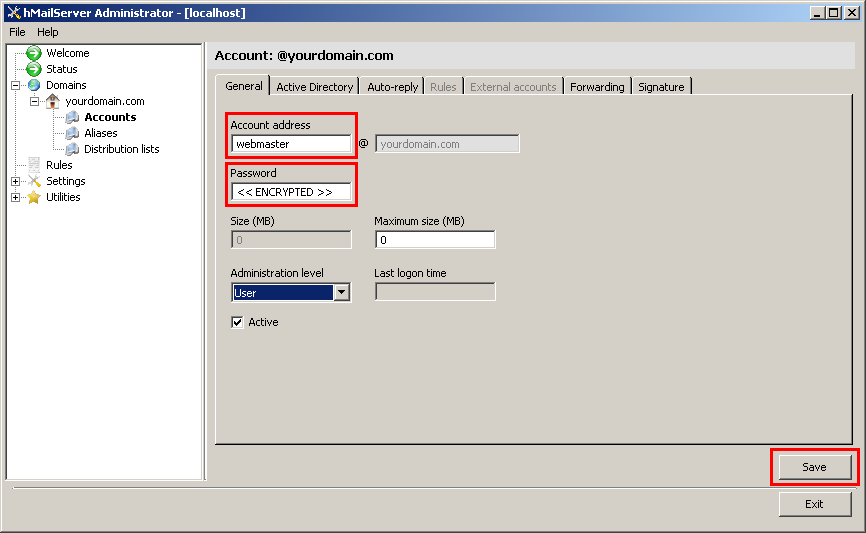Click the Settings tools icon
This screenshot has height=533, width=866.
pos(34,181)
